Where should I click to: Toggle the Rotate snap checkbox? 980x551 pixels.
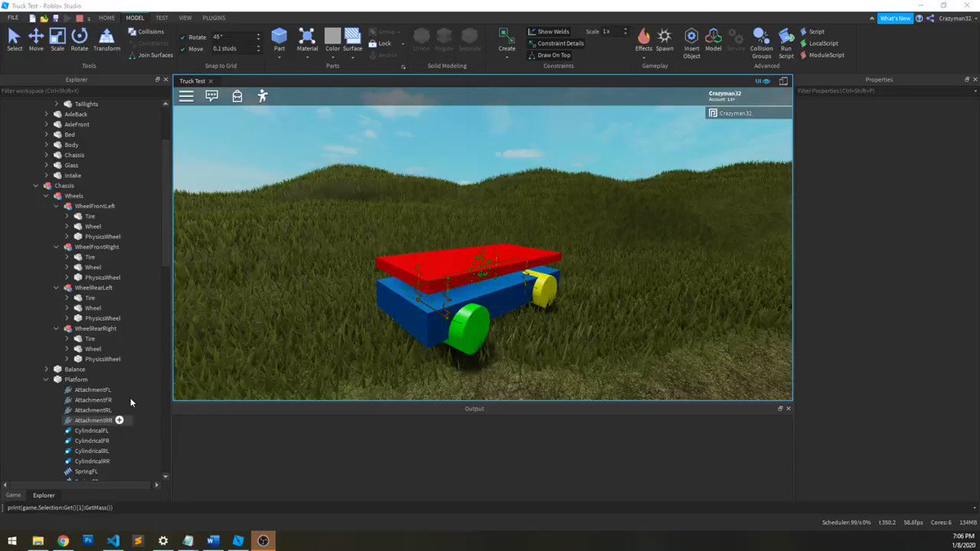[x=182, y=37]
